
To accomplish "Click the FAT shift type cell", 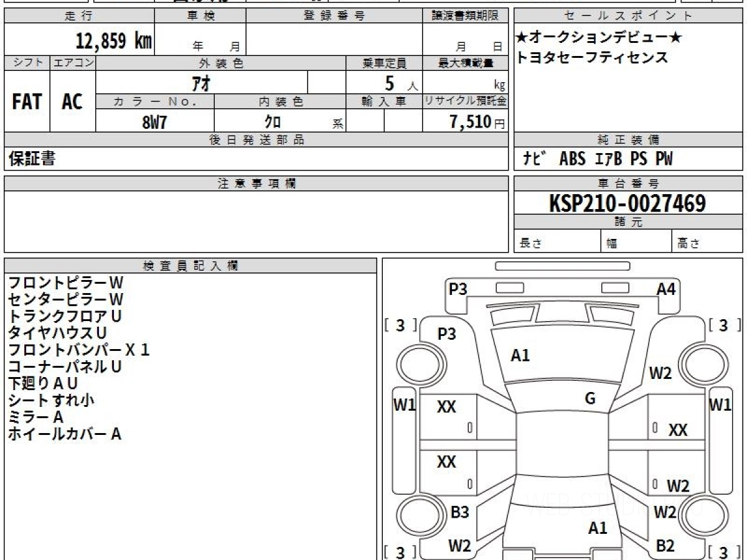I will click(x=27, y=101).
